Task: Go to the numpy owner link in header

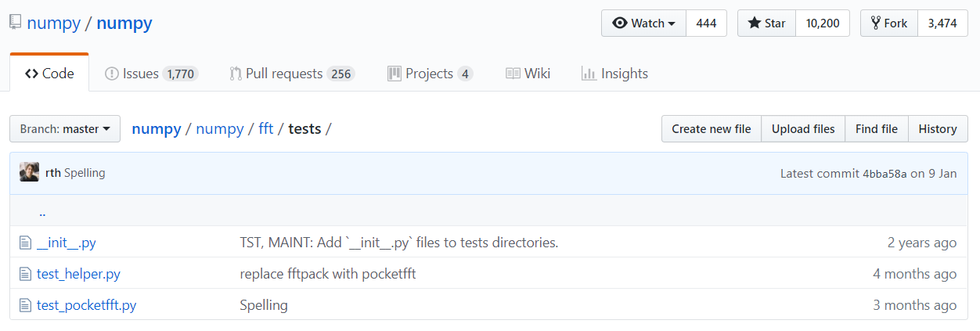Action: [x=53, y=23]
